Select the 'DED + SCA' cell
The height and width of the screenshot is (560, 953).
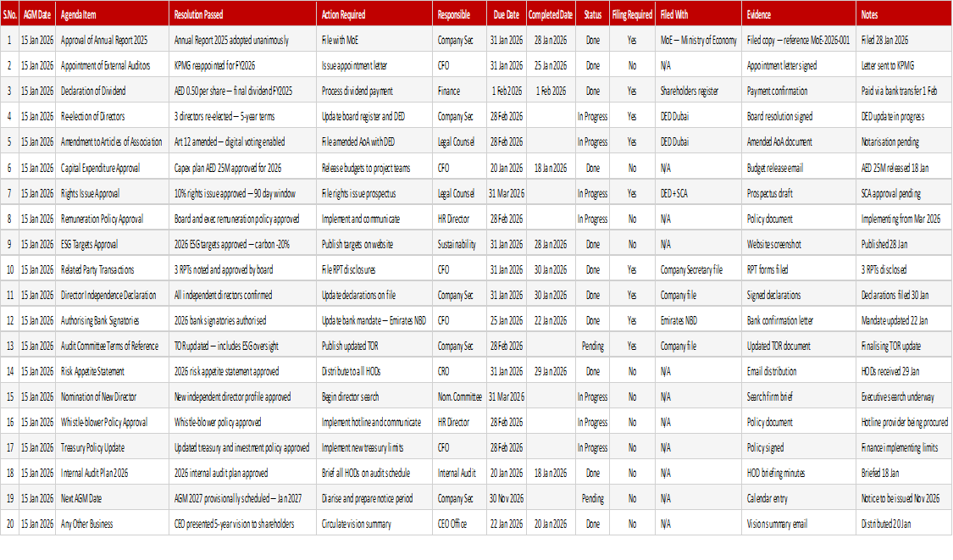(698, 193)
